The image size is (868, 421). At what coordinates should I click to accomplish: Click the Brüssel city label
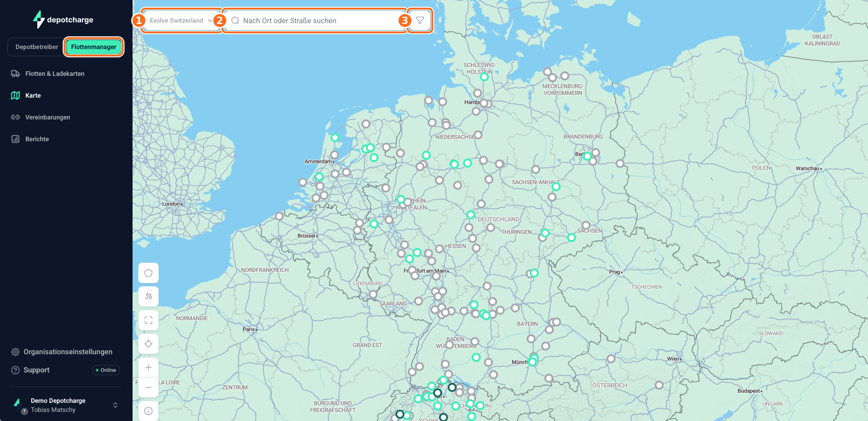306,236
